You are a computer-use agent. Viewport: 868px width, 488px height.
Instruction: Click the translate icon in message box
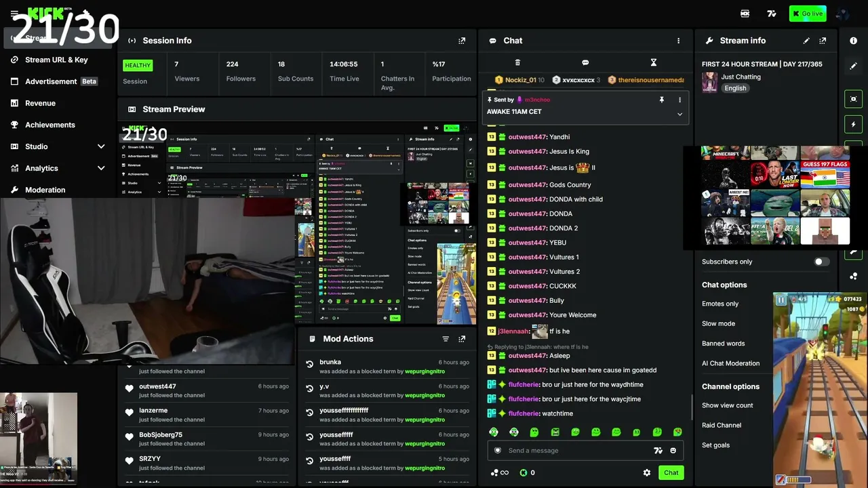(x=657, y=451)
